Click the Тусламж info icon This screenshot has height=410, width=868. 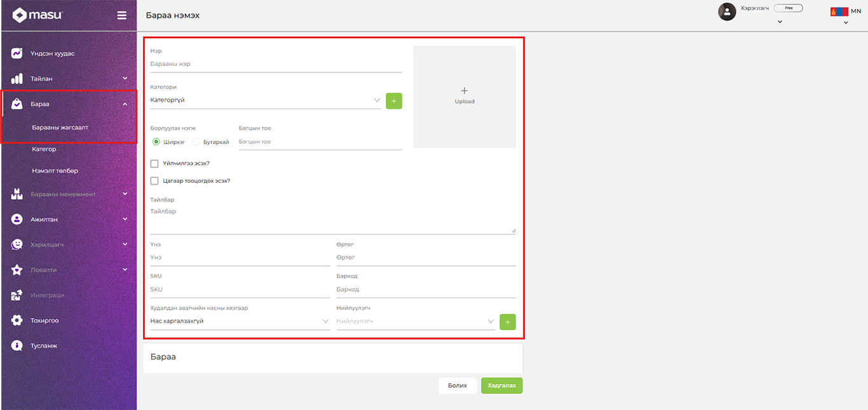[17, 346]
